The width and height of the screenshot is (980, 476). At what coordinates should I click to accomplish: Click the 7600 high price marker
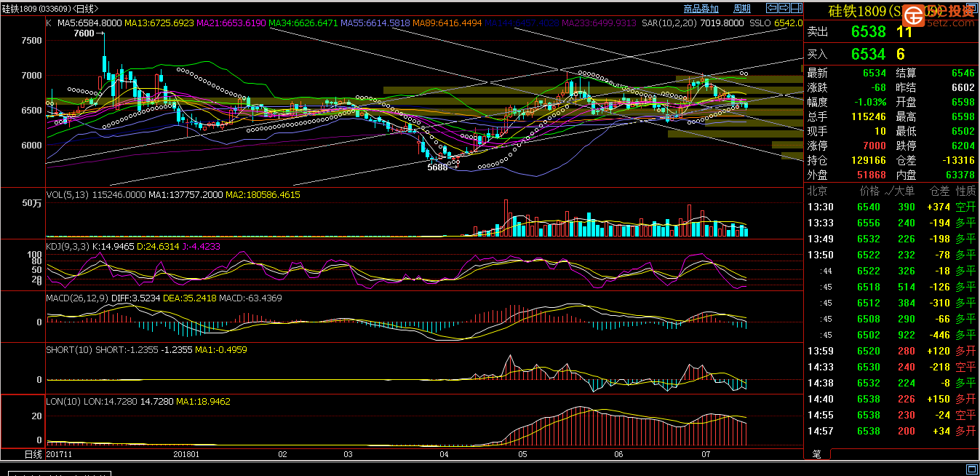84,33
